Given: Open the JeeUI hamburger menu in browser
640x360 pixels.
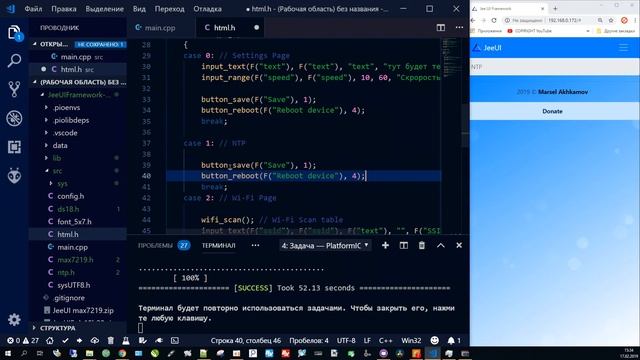Looking at the screenshot, I should point(623,48).
